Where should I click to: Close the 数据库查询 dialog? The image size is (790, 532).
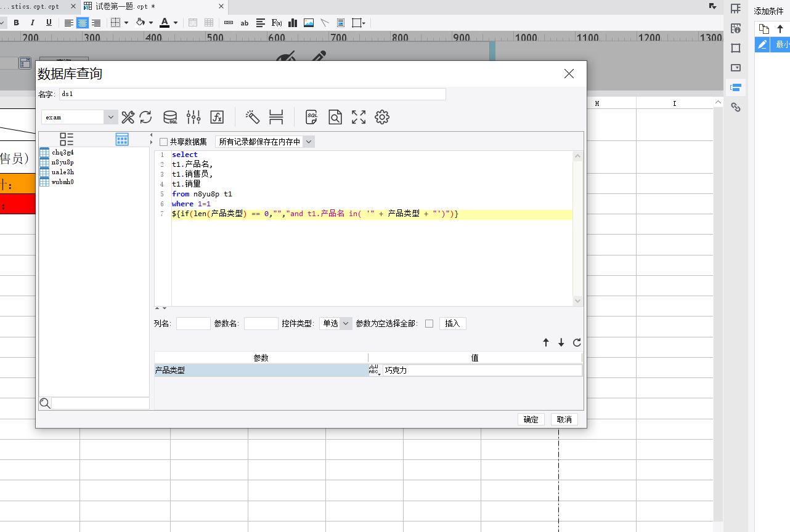click(x=569, y=74)
